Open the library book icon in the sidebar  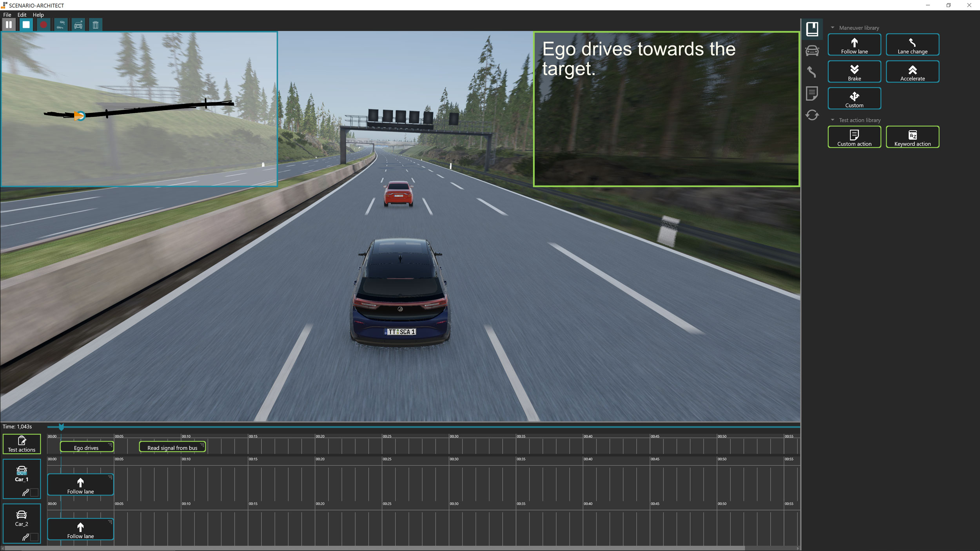[x=812, y=29]
